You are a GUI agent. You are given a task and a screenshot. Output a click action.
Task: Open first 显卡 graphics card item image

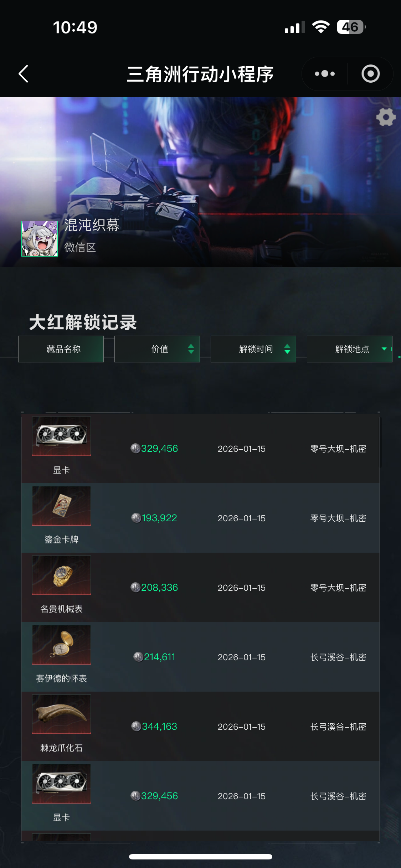(x=61, y=436)
